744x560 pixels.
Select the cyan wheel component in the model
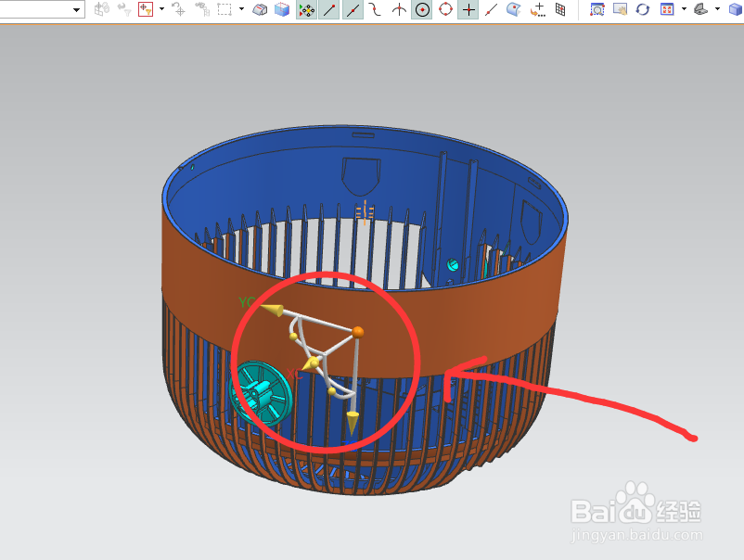(x=261, y=392)
